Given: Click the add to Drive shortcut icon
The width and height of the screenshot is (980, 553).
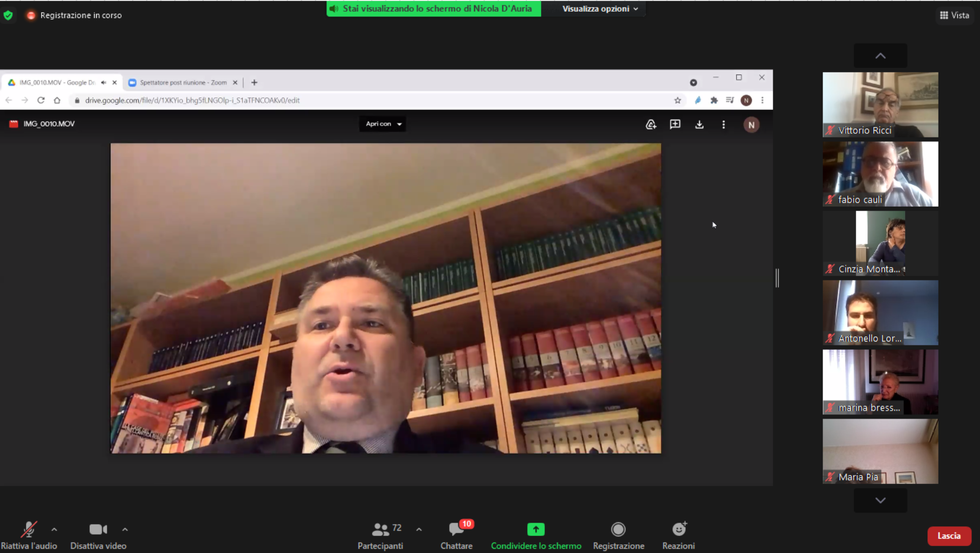Looking at the screenshot, I should tap(650, 124).
